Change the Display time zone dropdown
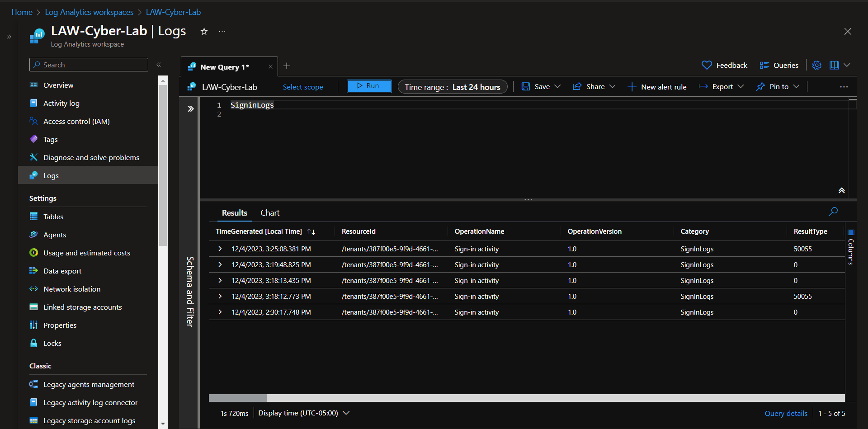Image resolution: width=868 pixels, height=429 pixels. 304,413
